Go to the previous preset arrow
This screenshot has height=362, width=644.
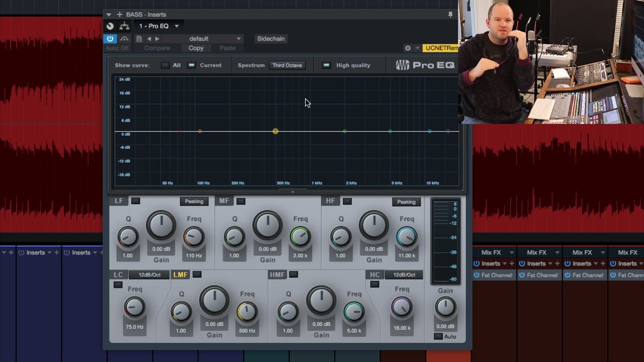pyautogui.click(x=149, y=39)
